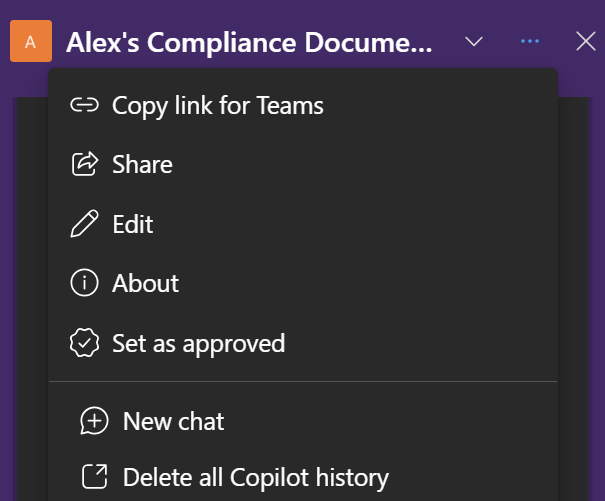
Task: Click the Alex's Compliance Document title
Action: (x=250, y=43)
